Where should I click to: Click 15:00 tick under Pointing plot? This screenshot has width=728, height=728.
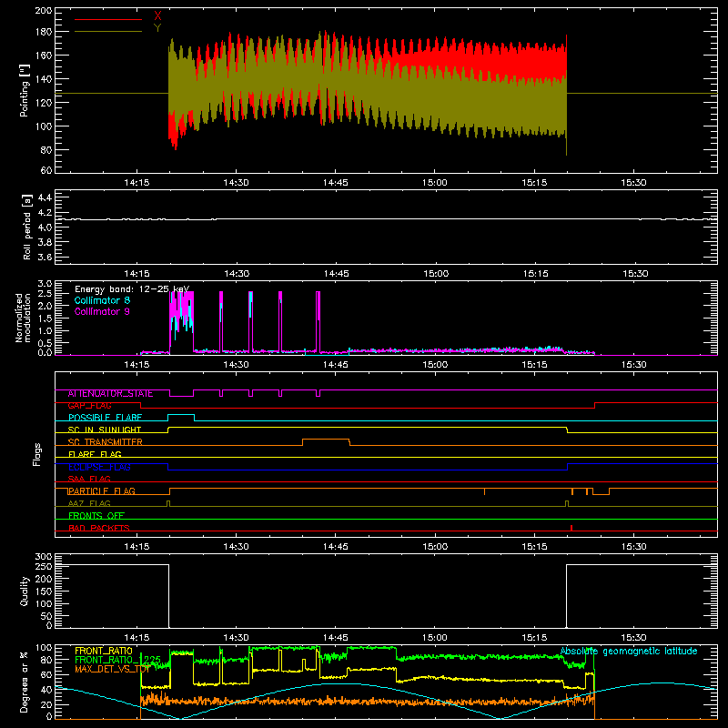click(435, 183)
